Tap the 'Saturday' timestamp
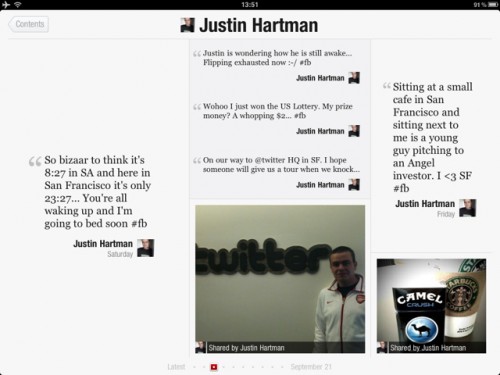500x375 pixels. (120, 254)
